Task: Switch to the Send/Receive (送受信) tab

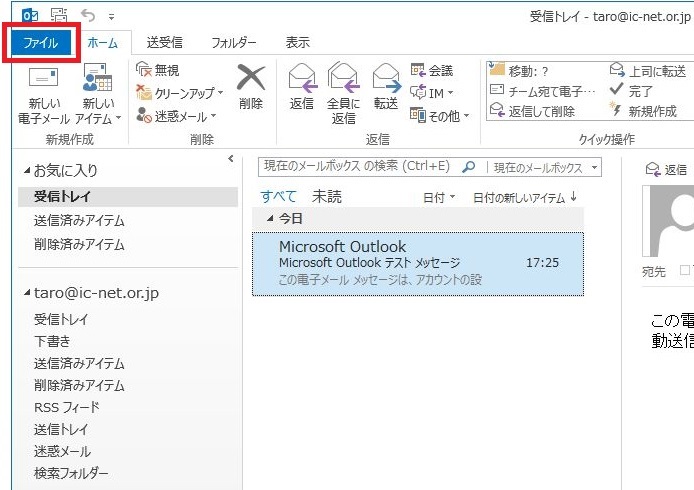Action: coord(164,43)
